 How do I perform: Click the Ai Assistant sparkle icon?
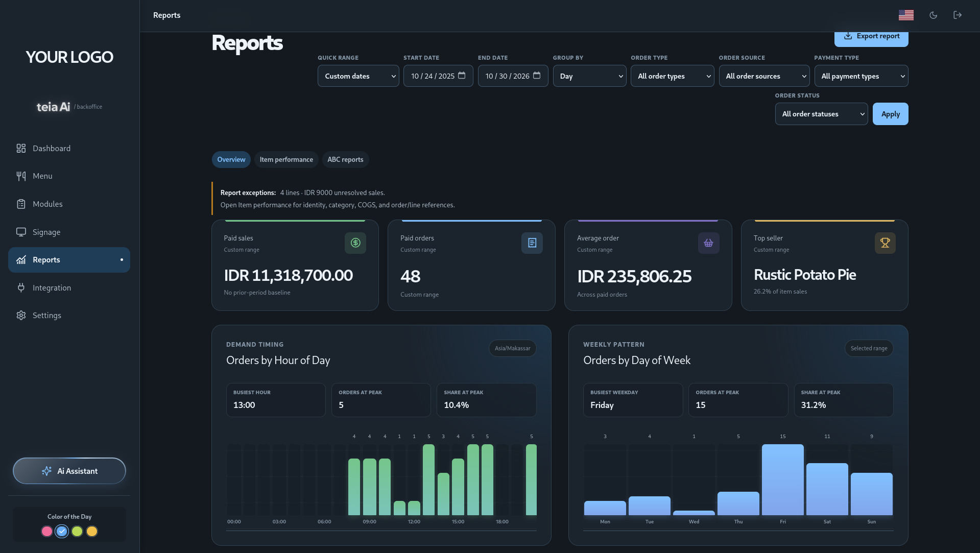(x=46, y=471)
